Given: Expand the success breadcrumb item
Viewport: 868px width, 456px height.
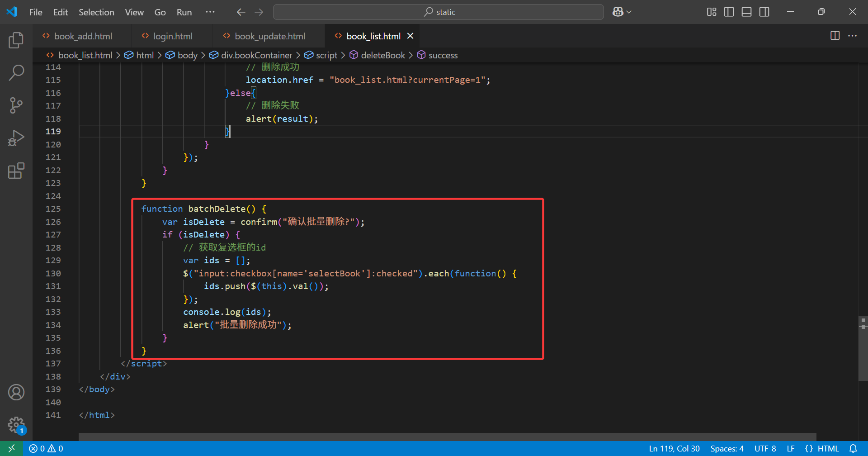Looking at the screenshot, I should (443, 55).
